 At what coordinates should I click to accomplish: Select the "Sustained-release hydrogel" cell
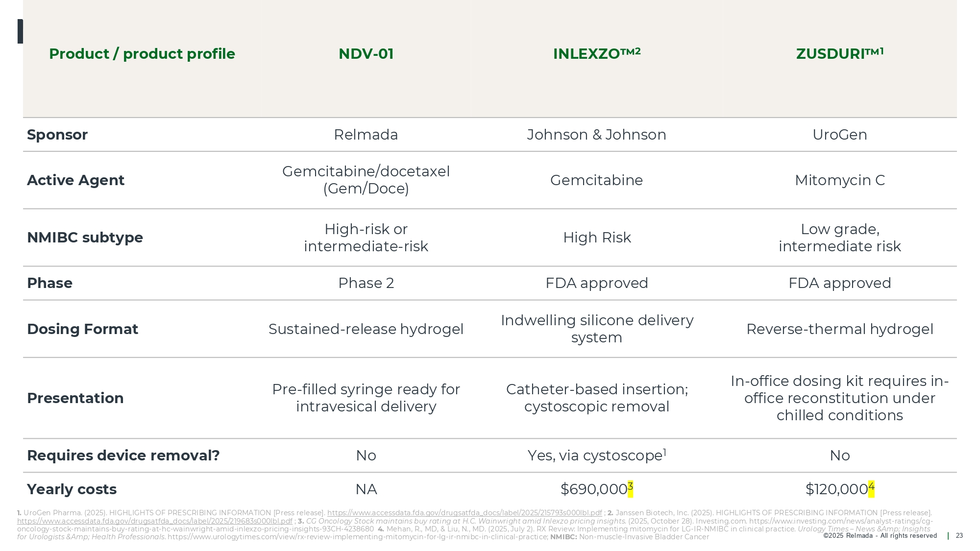pos(366,329)
